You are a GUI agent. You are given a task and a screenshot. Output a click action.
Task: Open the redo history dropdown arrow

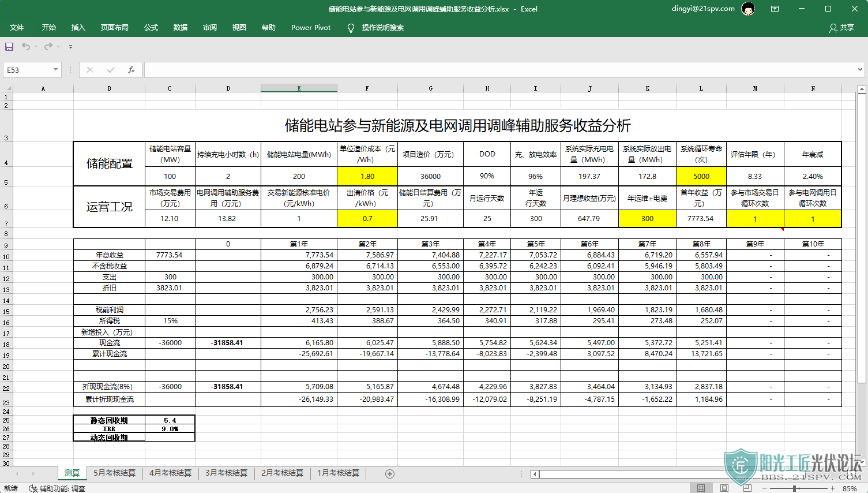58,46
